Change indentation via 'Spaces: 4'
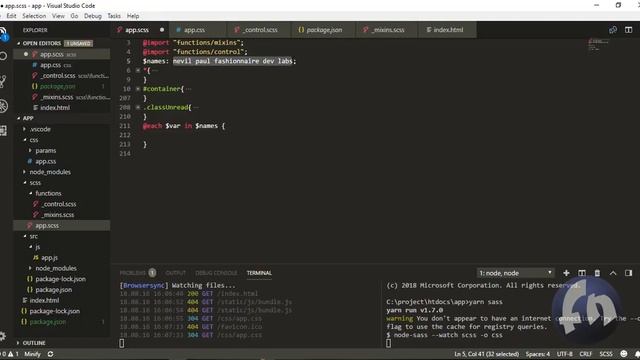Image resolution: width=640 pixels, height=360 pixels. click(538, 354)
